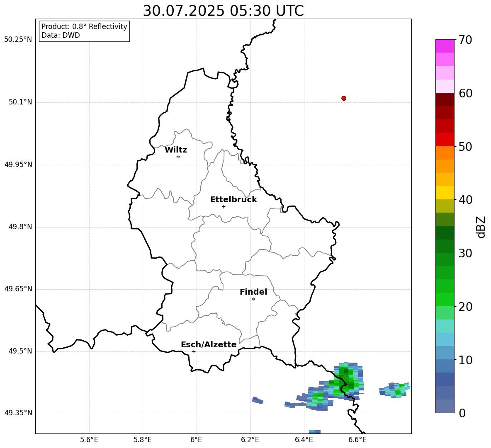491x448 pixels.
Task: Click the 49.65°N latitude label
Action: pyautogui.click(x=18, y=288)
